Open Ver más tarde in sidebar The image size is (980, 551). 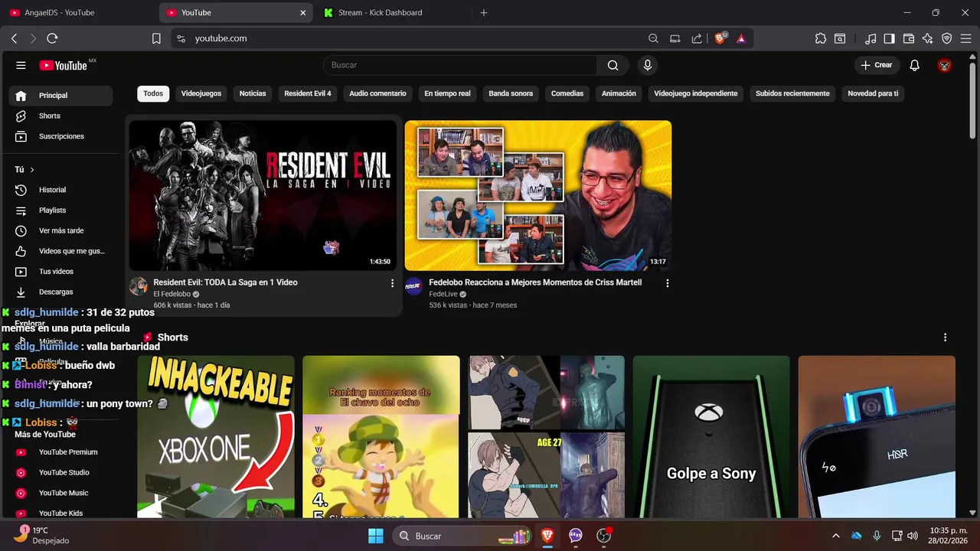(61, 231)
